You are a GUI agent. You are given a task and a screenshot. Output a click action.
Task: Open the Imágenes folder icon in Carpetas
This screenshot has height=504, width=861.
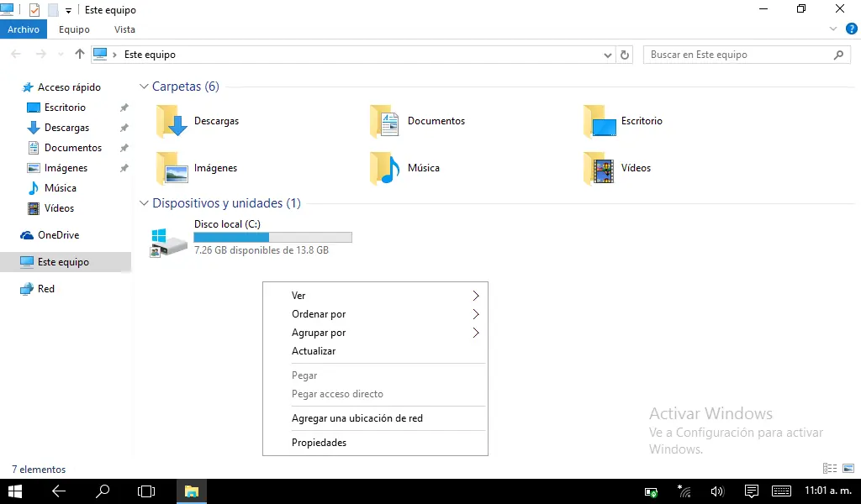(172, 168)
